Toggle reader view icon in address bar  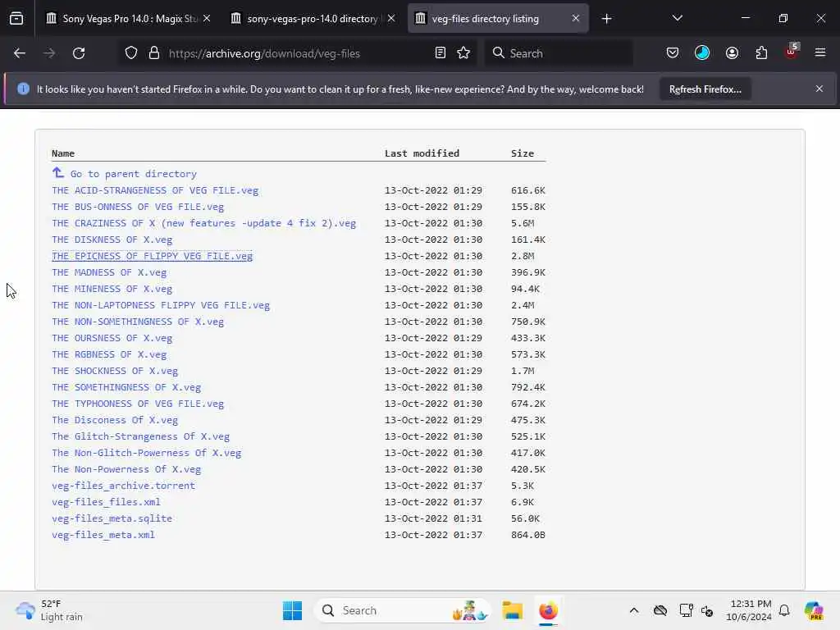[441, 53]
